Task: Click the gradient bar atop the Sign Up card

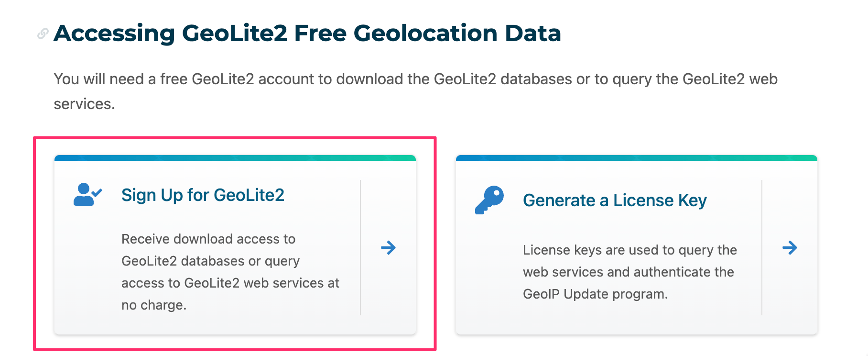Action: click(x=235, y=158)
